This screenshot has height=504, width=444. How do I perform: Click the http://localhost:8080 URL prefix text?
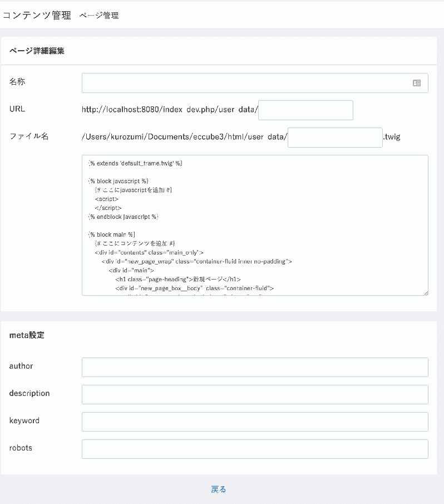(170, 110)
